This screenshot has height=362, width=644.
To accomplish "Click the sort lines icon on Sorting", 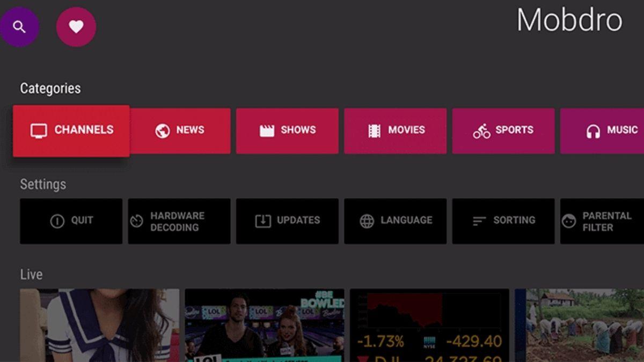I will [x=479, y=221].
